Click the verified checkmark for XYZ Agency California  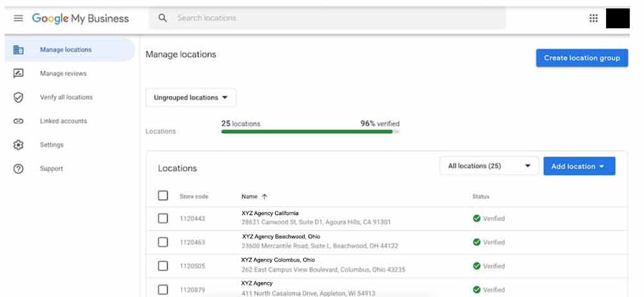(477, 218)
